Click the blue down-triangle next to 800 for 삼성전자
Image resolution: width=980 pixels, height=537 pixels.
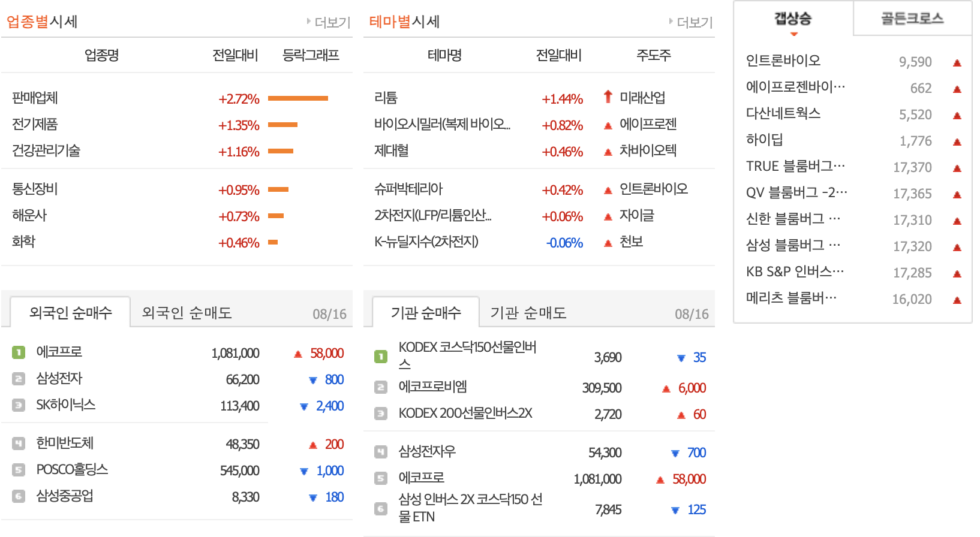(312, 380)
